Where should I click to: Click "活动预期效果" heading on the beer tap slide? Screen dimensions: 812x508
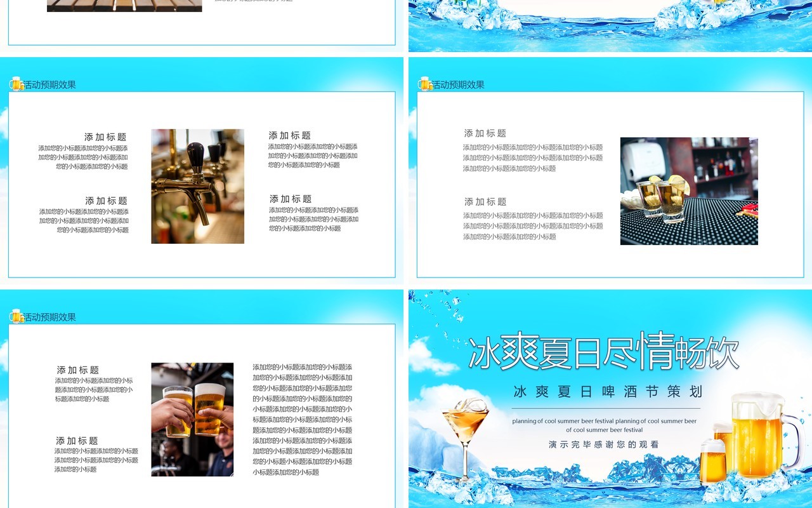point(49,84)
